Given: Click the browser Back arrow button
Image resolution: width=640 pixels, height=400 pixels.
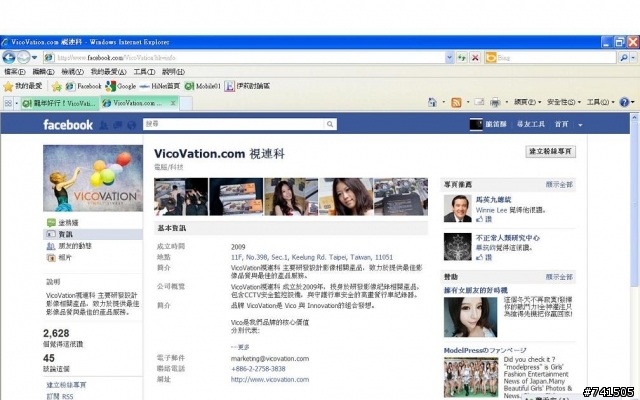Looking at the screenshot, I should tap(9, 58).
